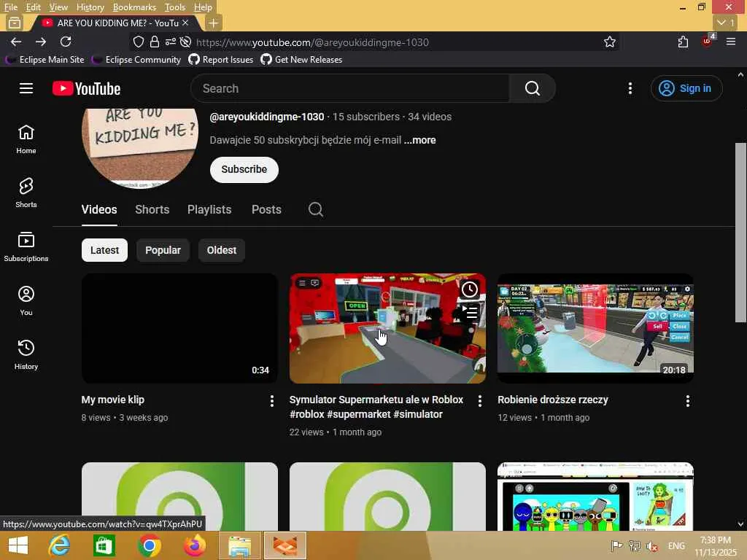
Task: Launch Chrome from the taskbar
Action: click(x=149, y=545)
